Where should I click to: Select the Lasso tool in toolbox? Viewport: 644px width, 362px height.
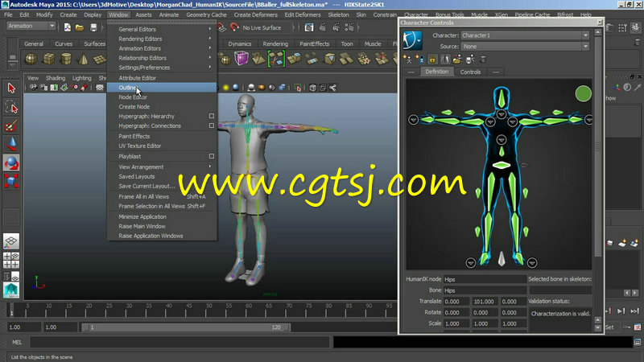point(11,107)
